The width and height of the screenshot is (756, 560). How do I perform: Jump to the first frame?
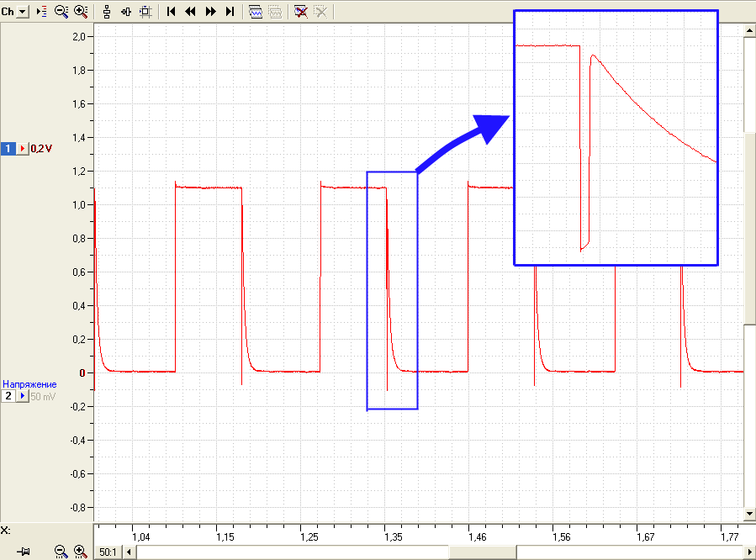click(171, 12)
